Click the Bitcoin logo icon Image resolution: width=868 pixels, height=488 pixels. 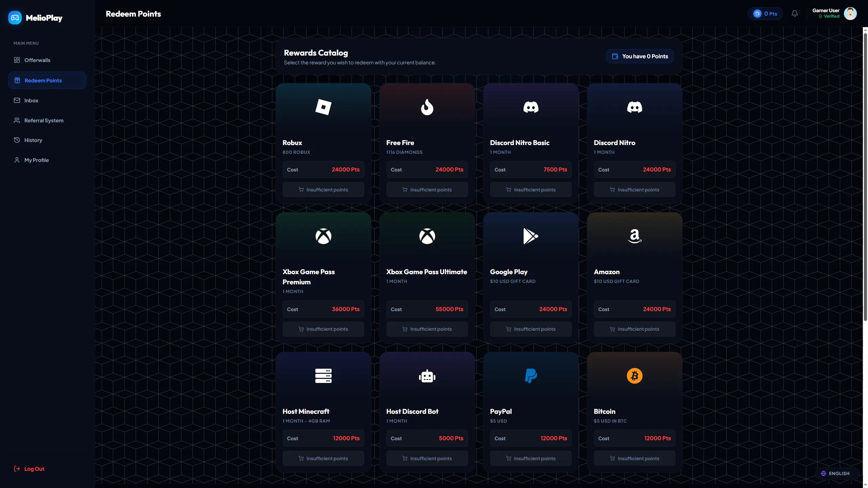pyautogui.click(x=634, y=376)
